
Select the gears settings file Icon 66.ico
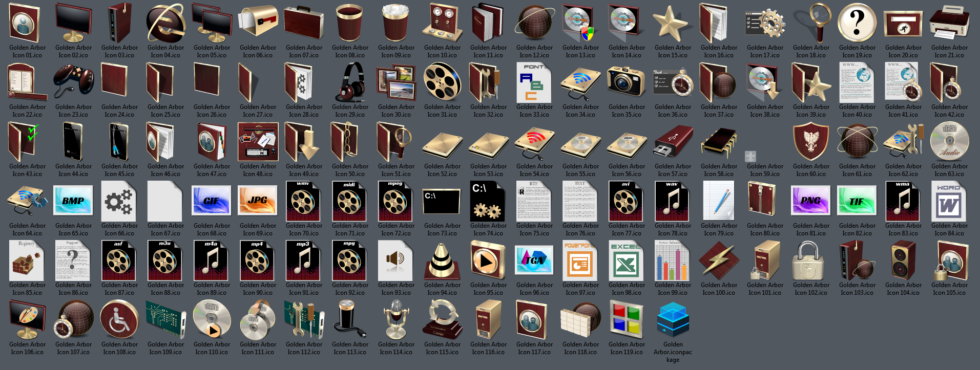(119, 201)
